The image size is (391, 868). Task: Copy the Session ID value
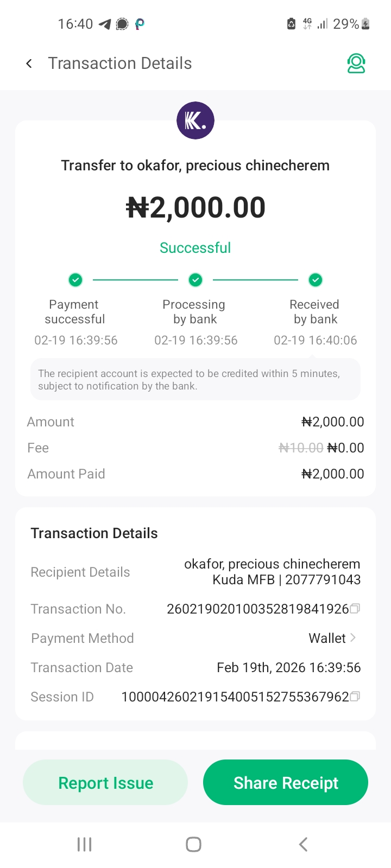(355, 697)
